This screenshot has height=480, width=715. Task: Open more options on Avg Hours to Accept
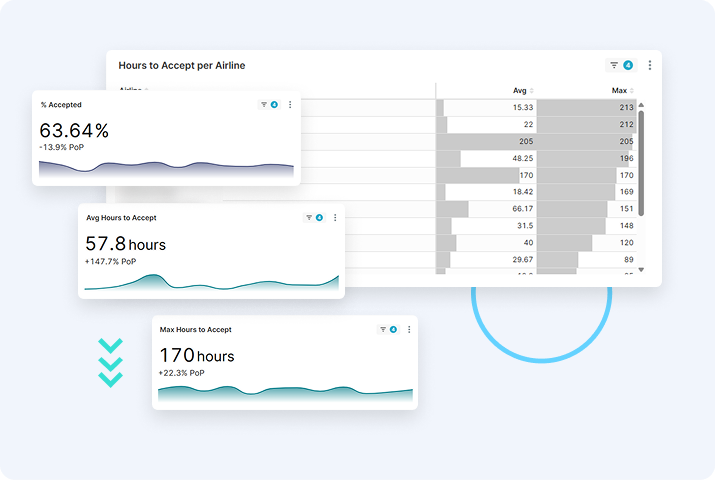tap(335, 217)
